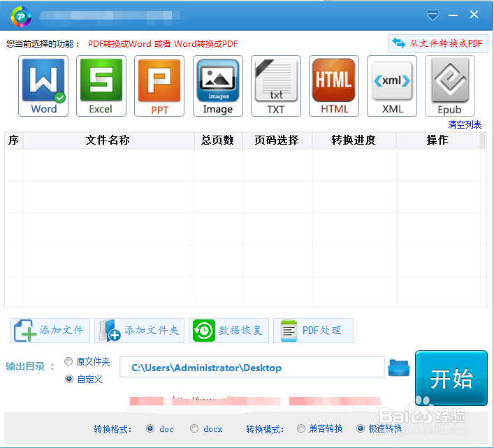Choose the HTML conversion icon

[x=333, y=86]
